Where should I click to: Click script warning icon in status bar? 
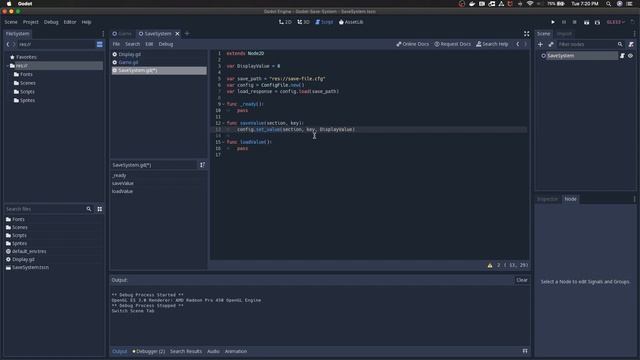[x=490, y=265]
